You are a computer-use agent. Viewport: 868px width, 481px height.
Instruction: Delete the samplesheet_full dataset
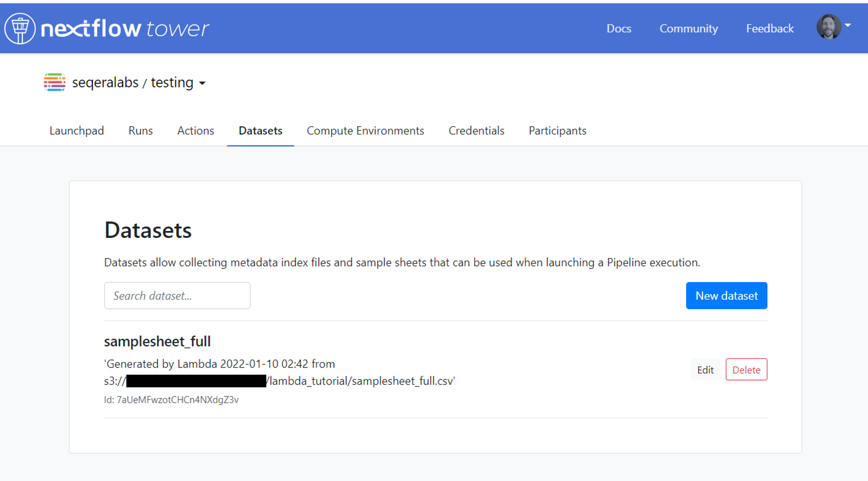[x=746, y=369]
